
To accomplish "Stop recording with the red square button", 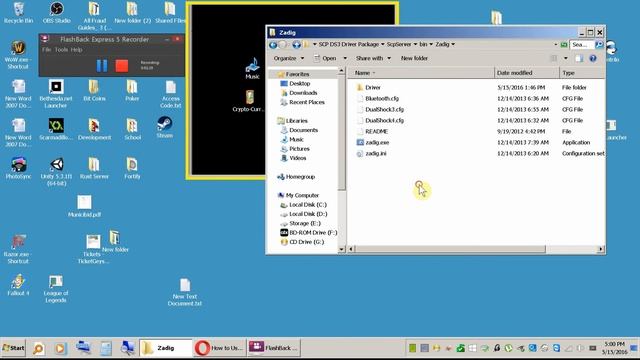I will coord(122,66).
